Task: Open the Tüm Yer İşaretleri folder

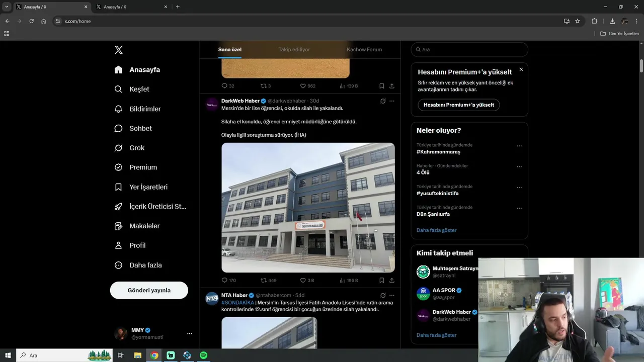Action: 619,33
